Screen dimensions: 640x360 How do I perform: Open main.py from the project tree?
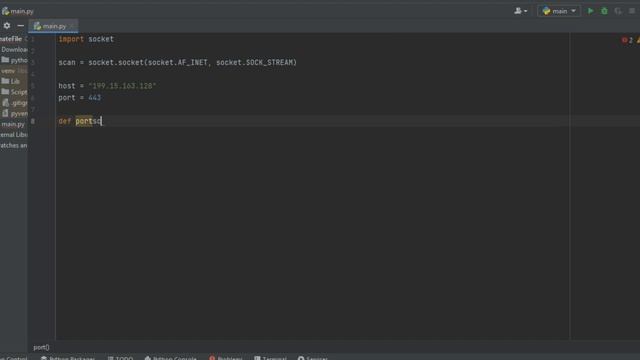coord(13,124)
